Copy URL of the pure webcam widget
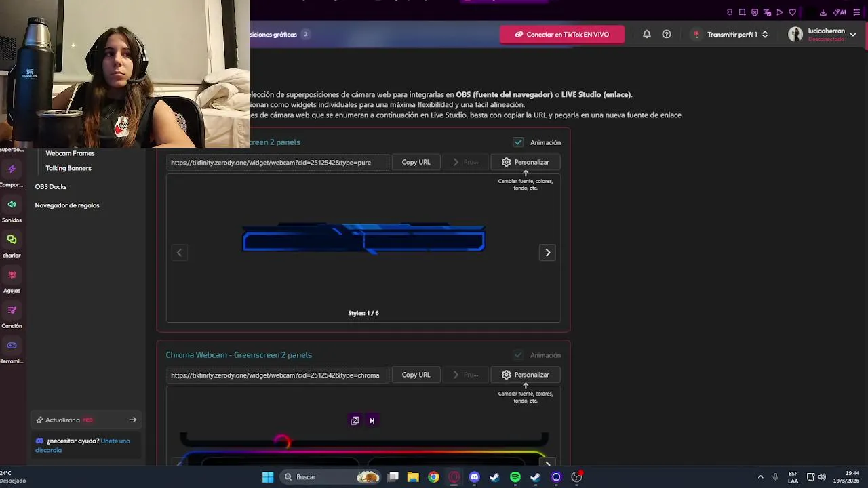This screenshot has width=868, height=488. pyautogui.click(x=416, y=162)
